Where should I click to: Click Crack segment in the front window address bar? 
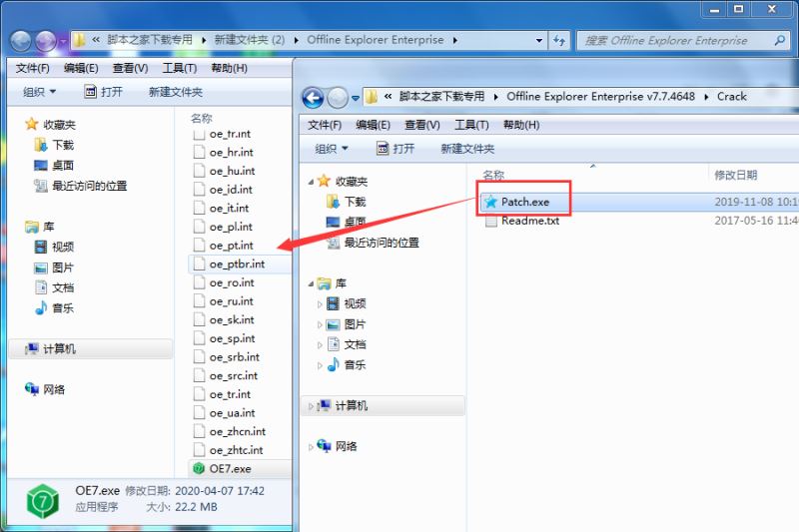[x=732, y=96]
